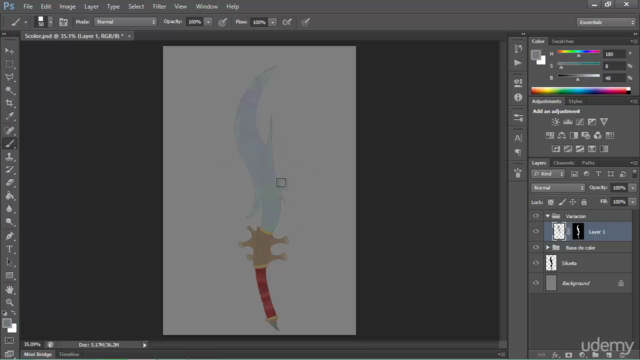The image size is (640, 360).
Task: Toggle lock all
Action: tap(584, 202)
